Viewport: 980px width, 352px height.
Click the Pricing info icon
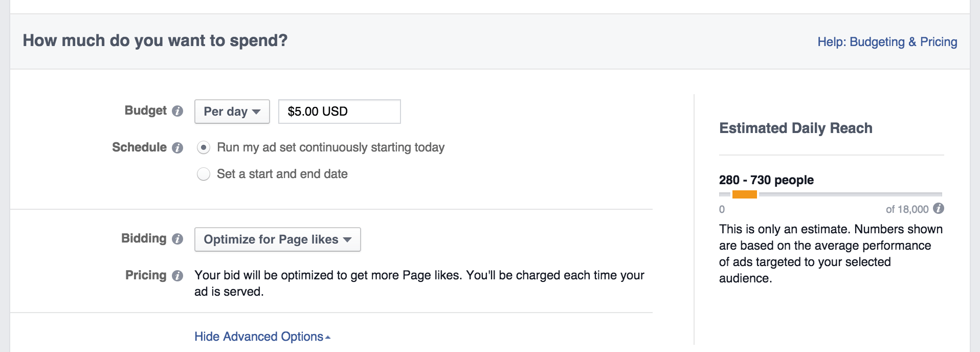[x=177, y=276]
